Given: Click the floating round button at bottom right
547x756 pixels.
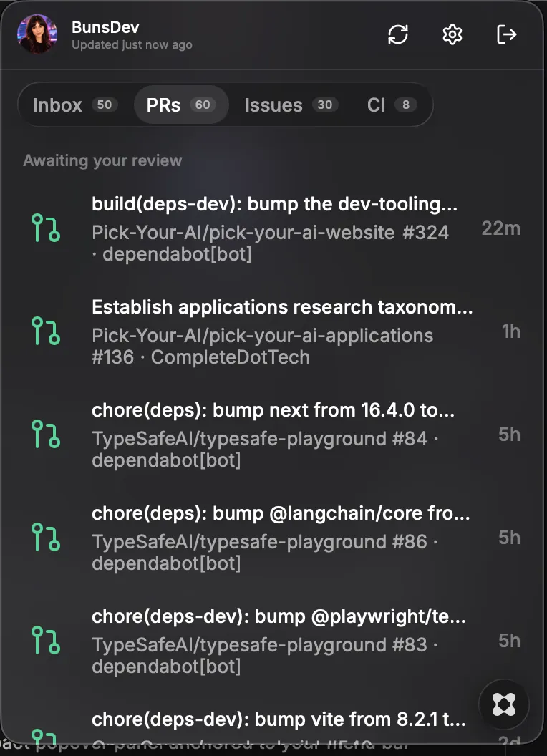Looking at the screenshot, I should tap(503, 705).
